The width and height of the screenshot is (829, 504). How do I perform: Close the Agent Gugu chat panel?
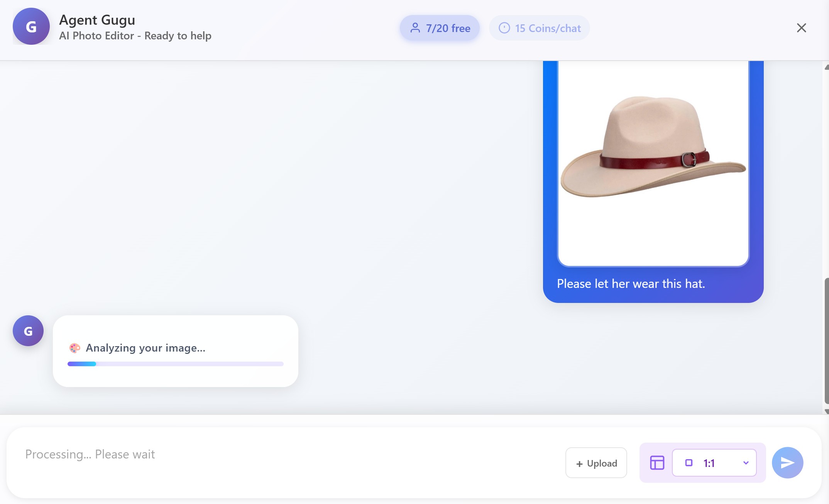point(801,28)
